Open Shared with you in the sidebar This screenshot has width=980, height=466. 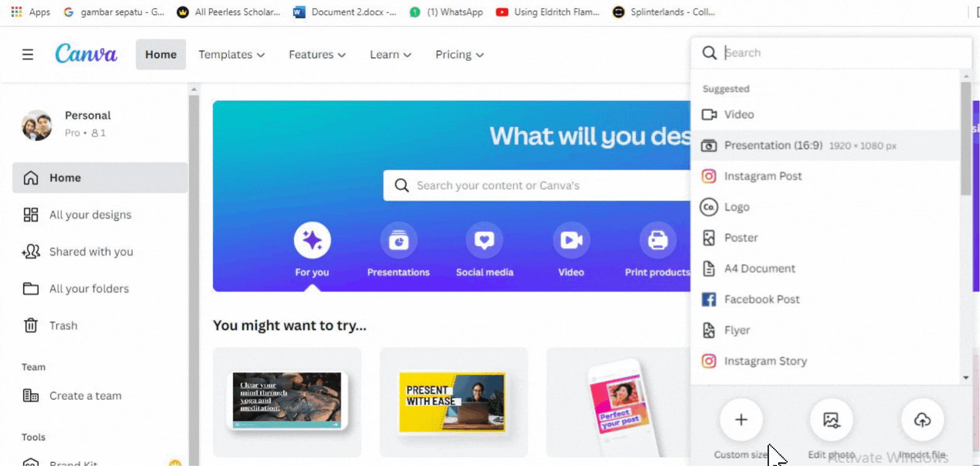click(x=100, y=252)
